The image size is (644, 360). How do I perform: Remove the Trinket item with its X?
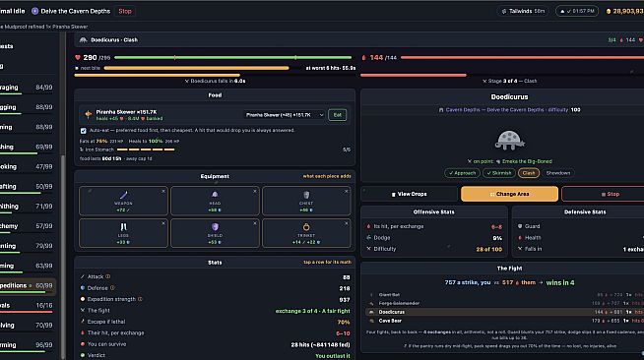[x=347, y=223]
